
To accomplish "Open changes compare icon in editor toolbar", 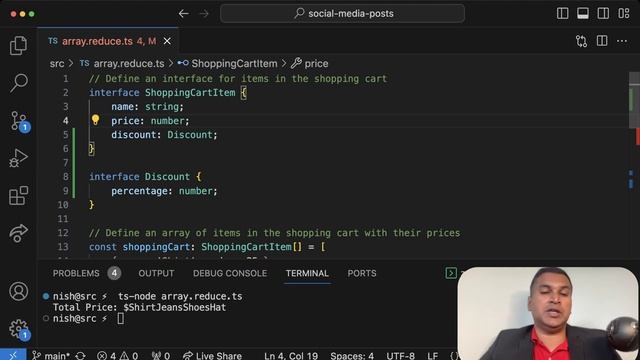I will (x=581, y=41).
